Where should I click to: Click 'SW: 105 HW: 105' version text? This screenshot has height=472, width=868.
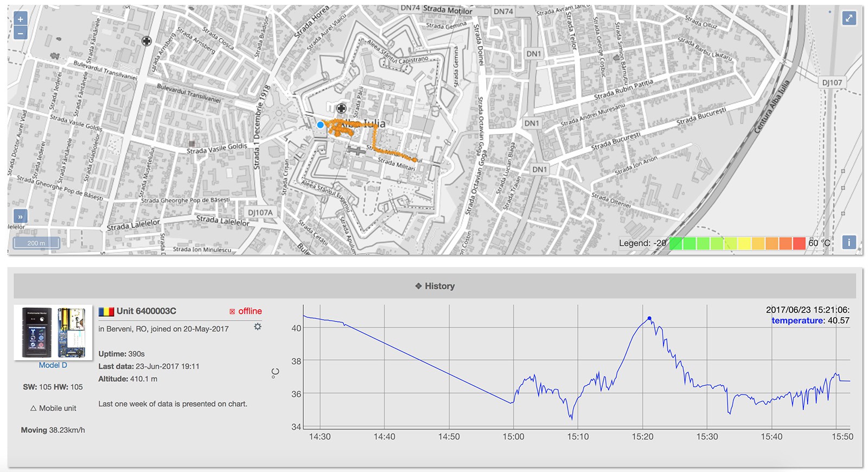pyautogui.click(x=53, y=387)
